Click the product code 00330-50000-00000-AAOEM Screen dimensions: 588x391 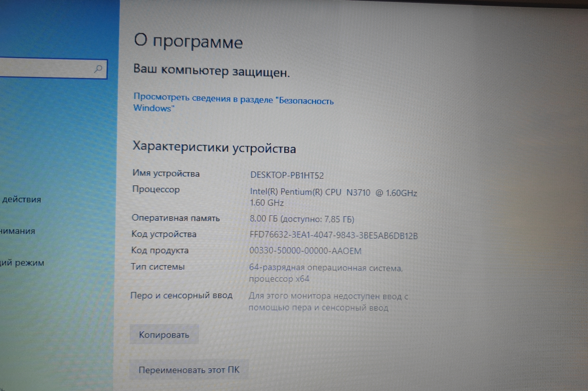(x=305, y=251)
